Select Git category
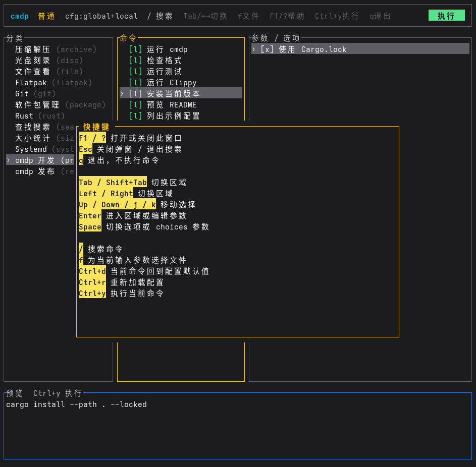 (35, 94)
